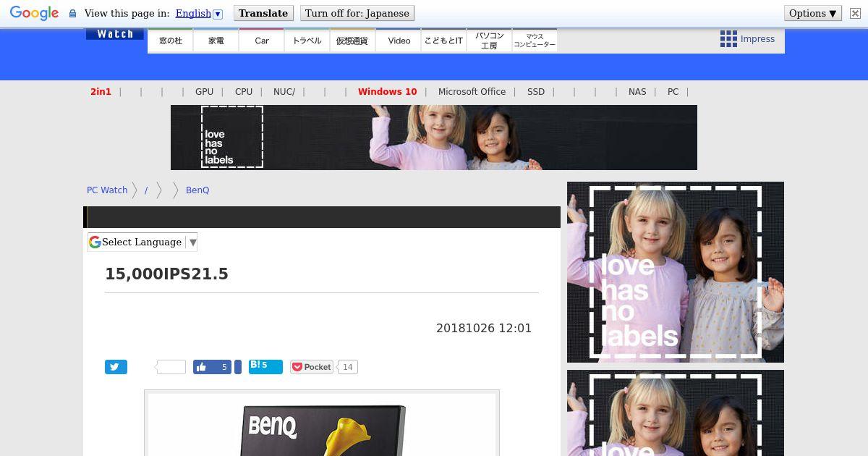
Task: Open the パソコン工房 site tab
Action: click(490, 41)
